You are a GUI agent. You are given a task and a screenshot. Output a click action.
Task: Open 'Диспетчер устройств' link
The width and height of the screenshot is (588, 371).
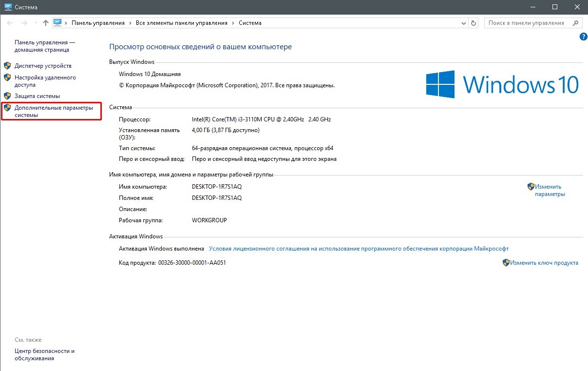[43, 65]
